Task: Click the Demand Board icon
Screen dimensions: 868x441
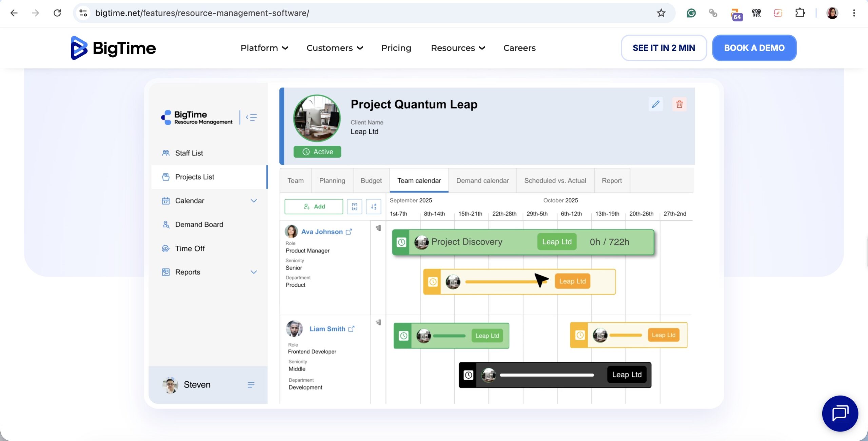Action: pos(166,224)
